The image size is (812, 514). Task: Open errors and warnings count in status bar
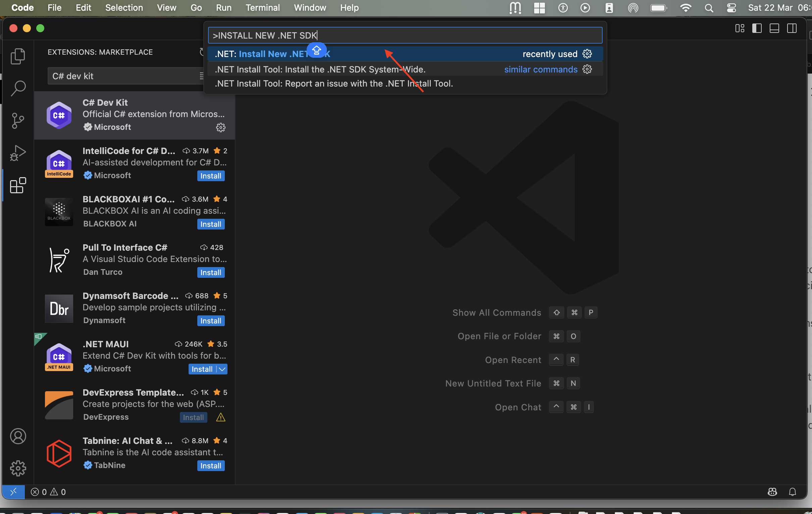coord(48,492)
